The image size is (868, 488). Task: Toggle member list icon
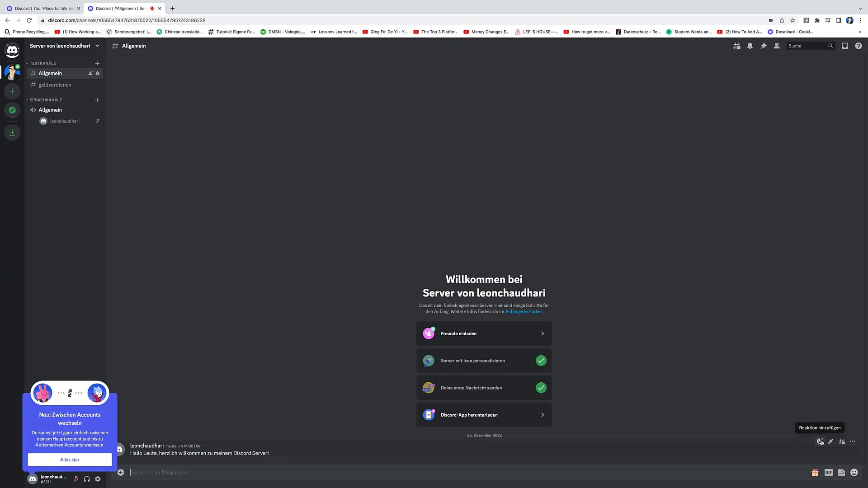coord(777,46)
